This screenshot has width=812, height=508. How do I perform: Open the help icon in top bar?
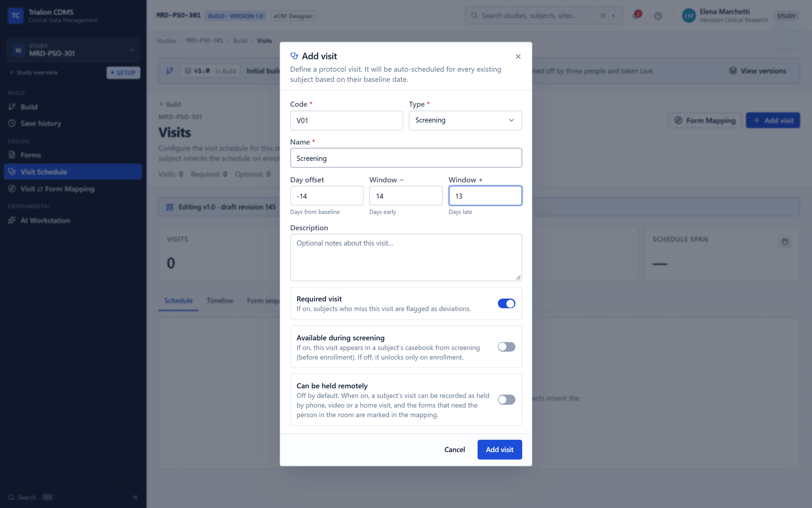(x=658, y=16)
